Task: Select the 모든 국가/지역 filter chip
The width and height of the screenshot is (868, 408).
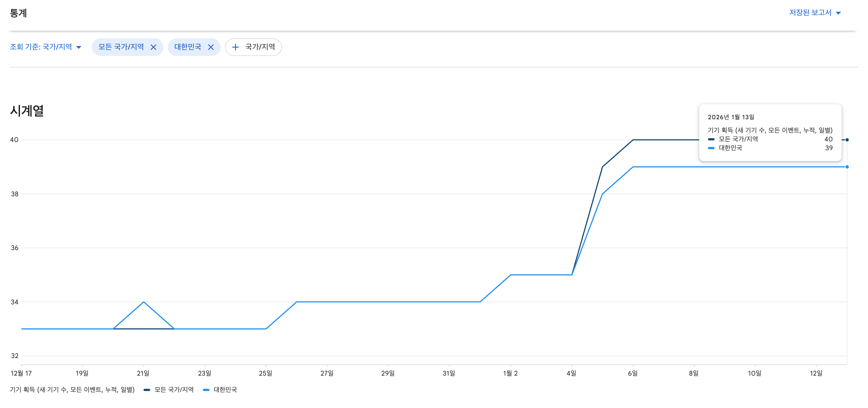Action: click(x=121, y=47)
